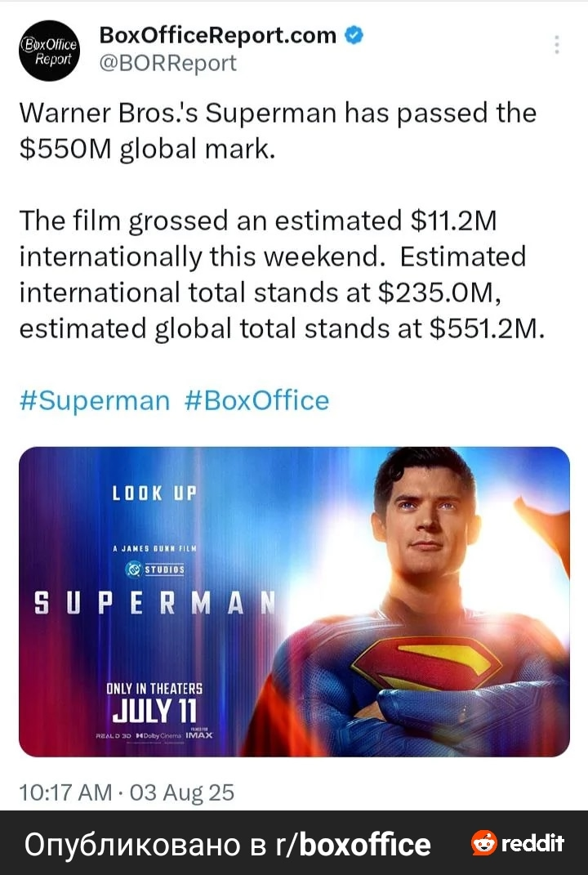Viewport: 588px width, 875px height.
Task: Click the JULY 11 release date
Action: point(155,709)
